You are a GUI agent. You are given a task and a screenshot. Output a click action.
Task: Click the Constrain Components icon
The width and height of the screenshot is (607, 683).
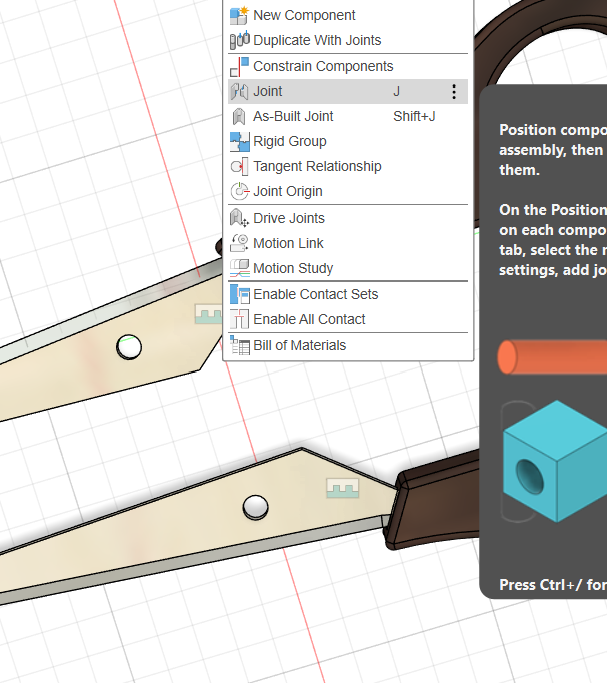tap(239, 66)
